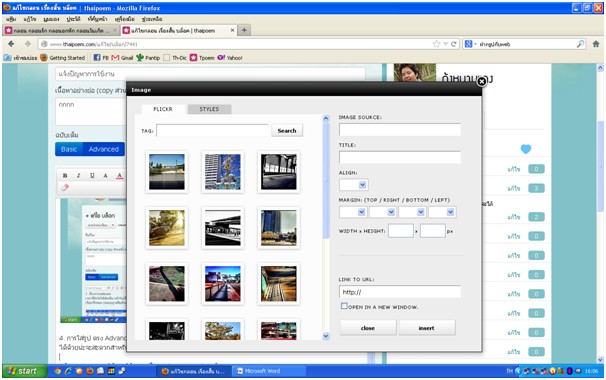Click the user profile photo in sidebar
The image size is (606, 380).
pos(415,73)
